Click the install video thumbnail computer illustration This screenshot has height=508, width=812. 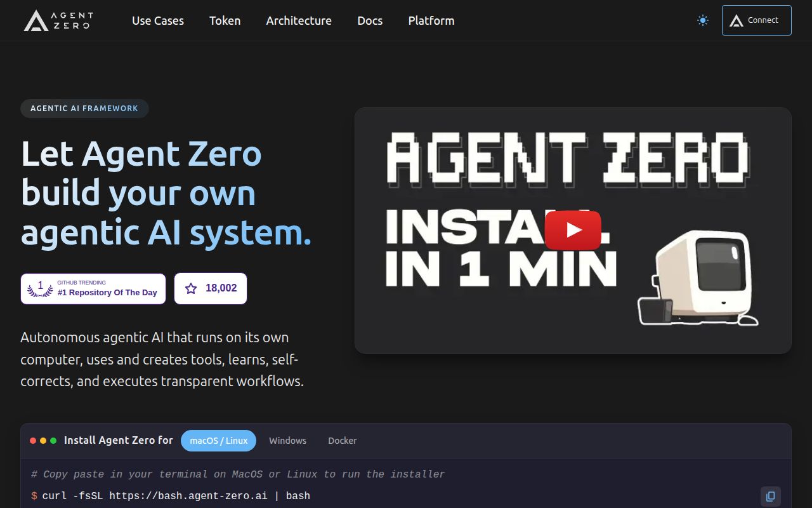tap(698, 278)
